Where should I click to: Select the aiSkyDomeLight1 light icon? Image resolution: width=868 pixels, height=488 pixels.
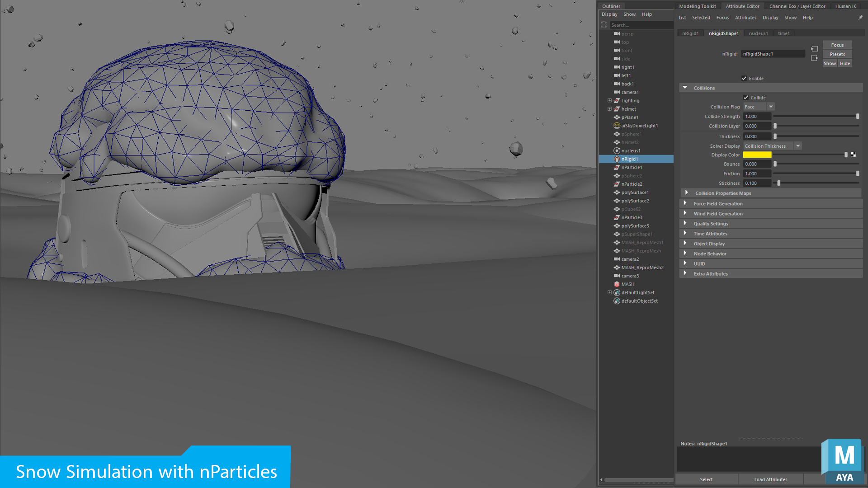click(617, 126)
